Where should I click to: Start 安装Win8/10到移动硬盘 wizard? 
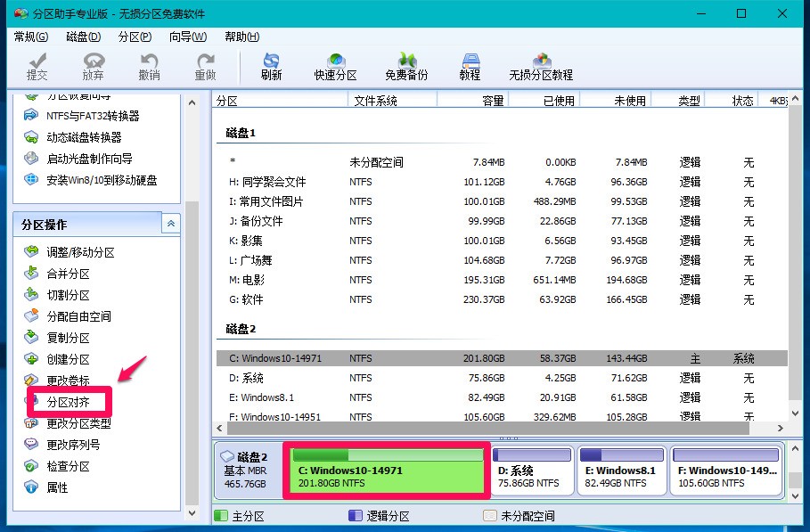pyautogui.click(x=90, y=180)
